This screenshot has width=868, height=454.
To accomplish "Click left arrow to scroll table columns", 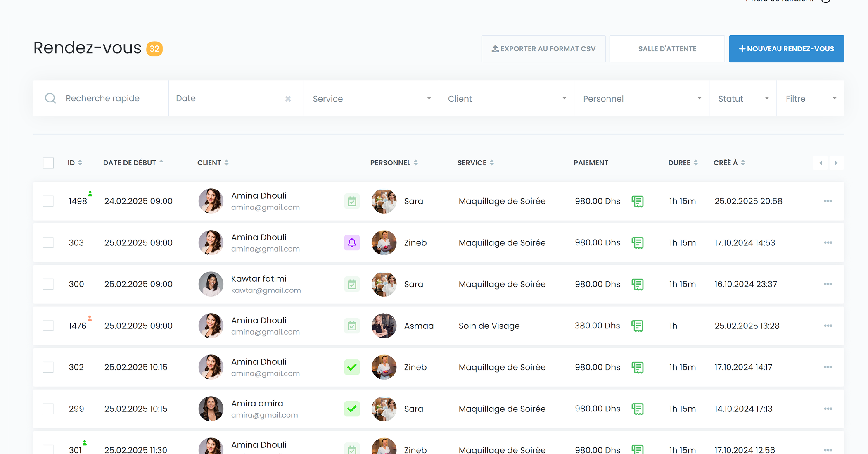I will pos(821,163).
